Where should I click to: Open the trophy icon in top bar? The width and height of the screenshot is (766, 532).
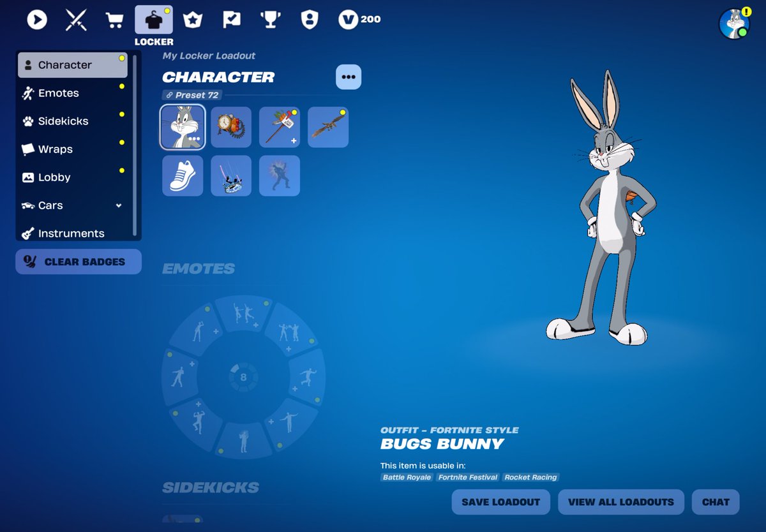coord(271,20)
